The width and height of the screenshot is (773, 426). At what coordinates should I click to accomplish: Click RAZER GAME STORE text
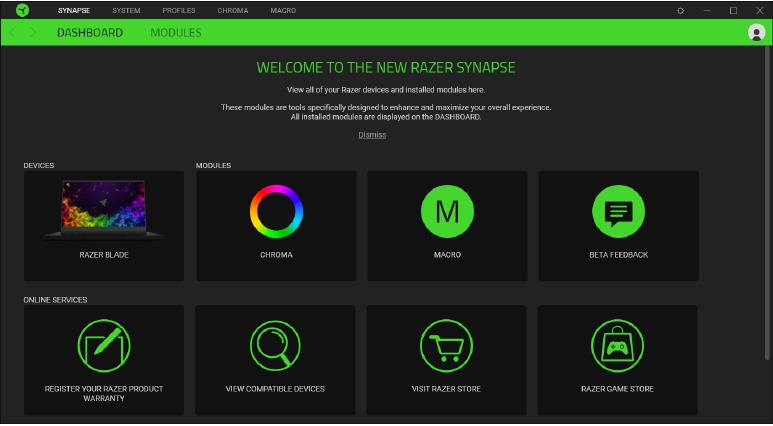coord(617,389)
